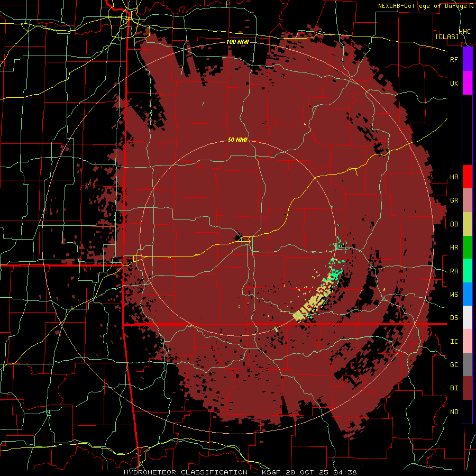Click the IC light-pink legend swatch
476x476 pixels.
467,341
